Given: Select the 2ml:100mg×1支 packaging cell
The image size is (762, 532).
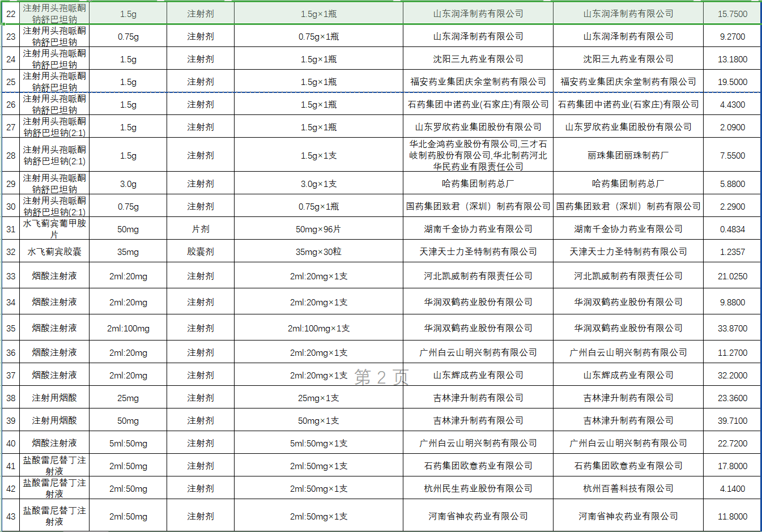Looking at the screenshot, I should pos(318,328).
